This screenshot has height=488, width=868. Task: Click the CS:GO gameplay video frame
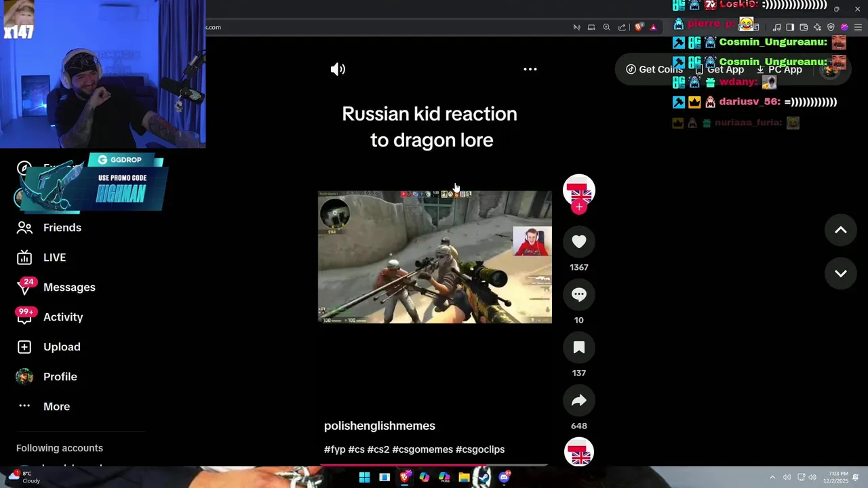[435, 257]
